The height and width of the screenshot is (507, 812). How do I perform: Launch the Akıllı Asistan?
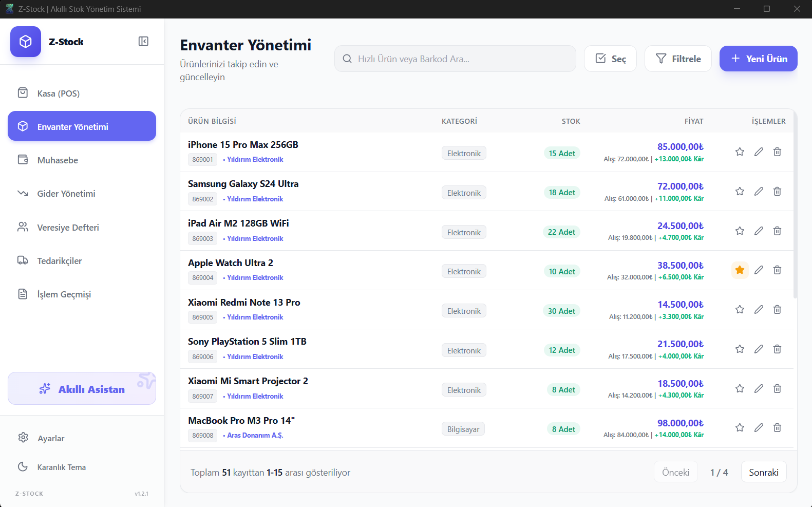click(82, 389)
